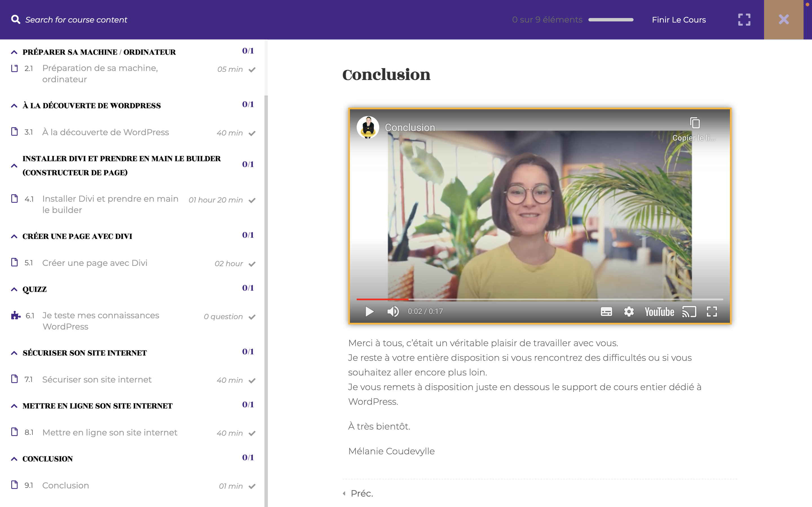Open video settings gear

click(x=629, y=312)
